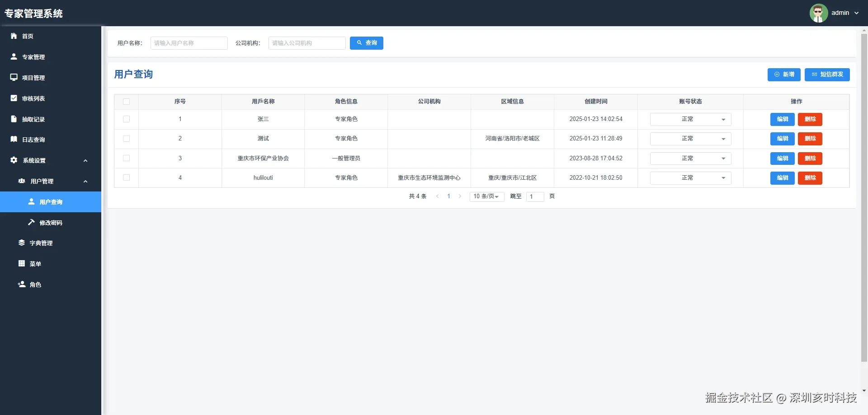Click the user icon beside 用户查询
The width and height of the screenshot is (868, 415).
tap(31, 201)
